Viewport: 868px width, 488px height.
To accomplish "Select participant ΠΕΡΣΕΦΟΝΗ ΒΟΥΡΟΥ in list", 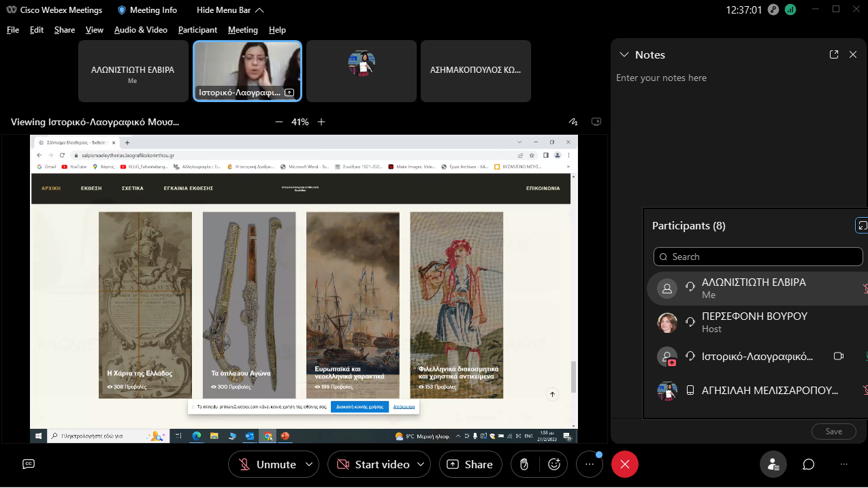I will coord(757,323).
